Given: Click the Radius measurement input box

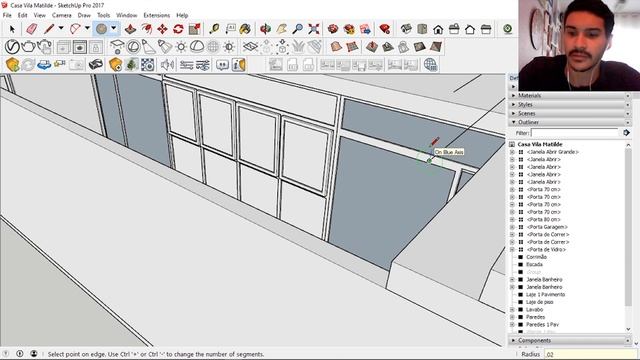Looking at the screenshot, I should click(590, 354).
